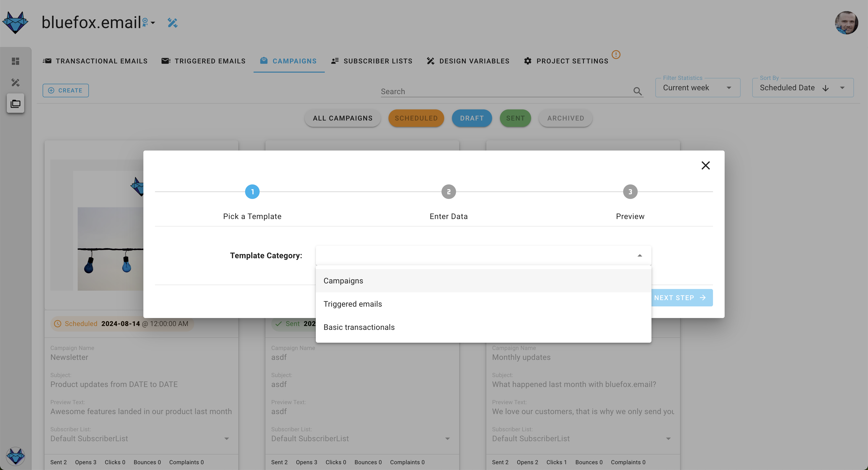Click Monthly updates campaign name text
This screenshot has width=868, height=470.
tap(521, 357)
